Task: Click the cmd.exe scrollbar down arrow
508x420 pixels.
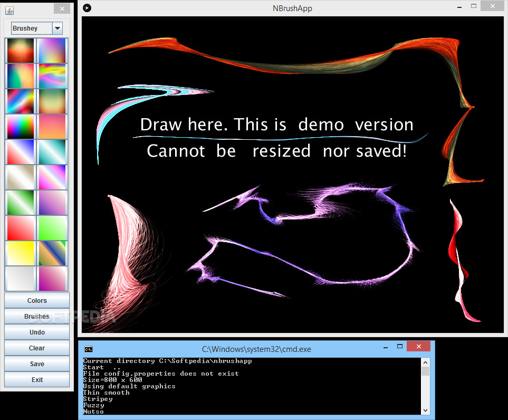Action: tap(425, 411)
